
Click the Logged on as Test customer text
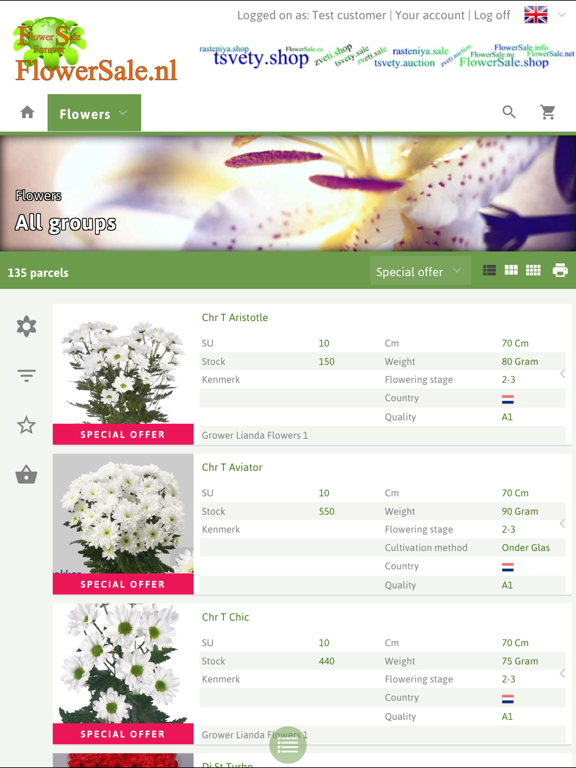(312, 15)
